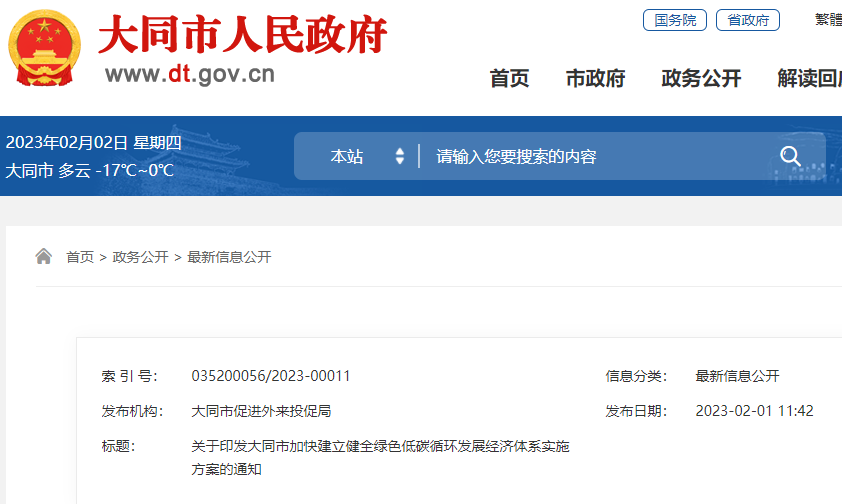Viewport: 842px width, 504px height.
Task: Click 最新信息公开 in the breadcrumb
Action: (x=229, y=257)
